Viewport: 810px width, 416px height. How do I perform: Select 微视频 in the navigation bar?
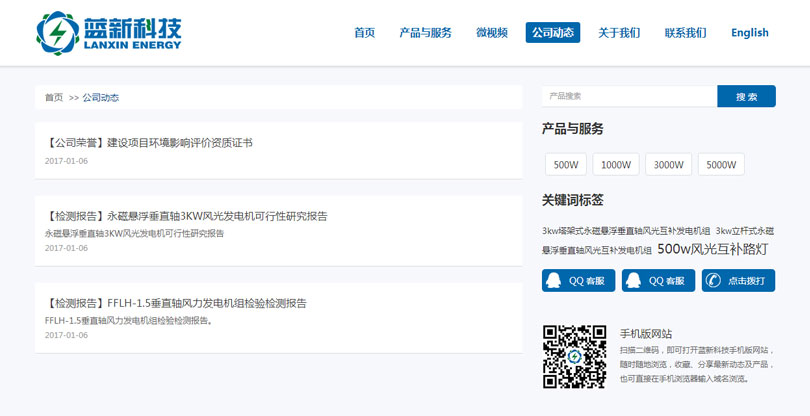[491, 33]
